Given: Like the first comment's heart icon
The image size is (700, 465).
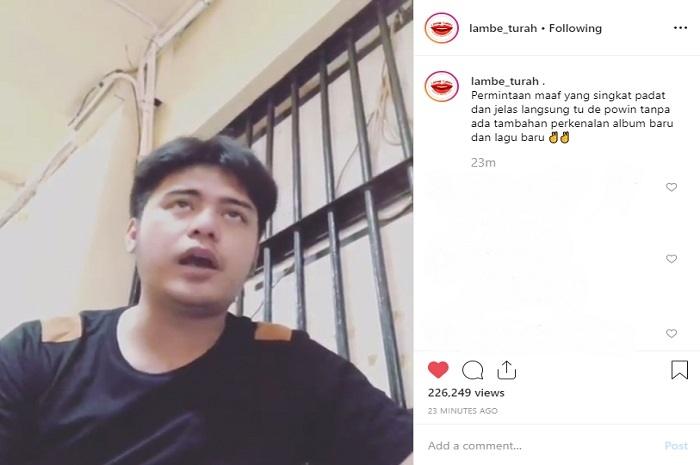Looking at the screenshot, I should point(671,187).
